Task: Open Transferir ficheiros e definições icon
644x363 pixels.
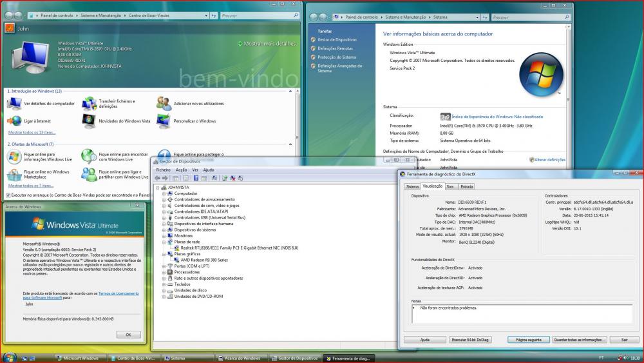Action: [89, 104]
